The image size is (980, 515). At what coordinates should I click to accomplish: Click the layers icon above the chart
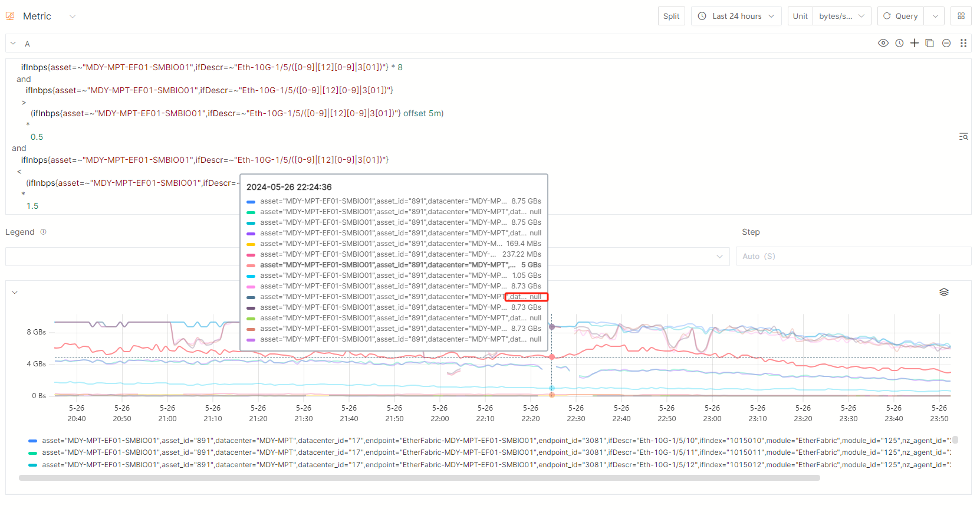(x=943, y=292)
